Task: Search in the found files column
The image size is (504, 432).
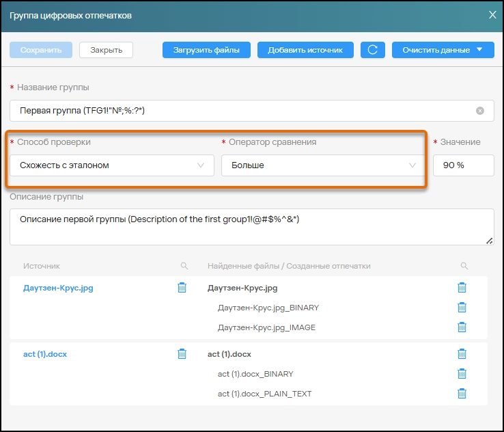Action: 464,266
